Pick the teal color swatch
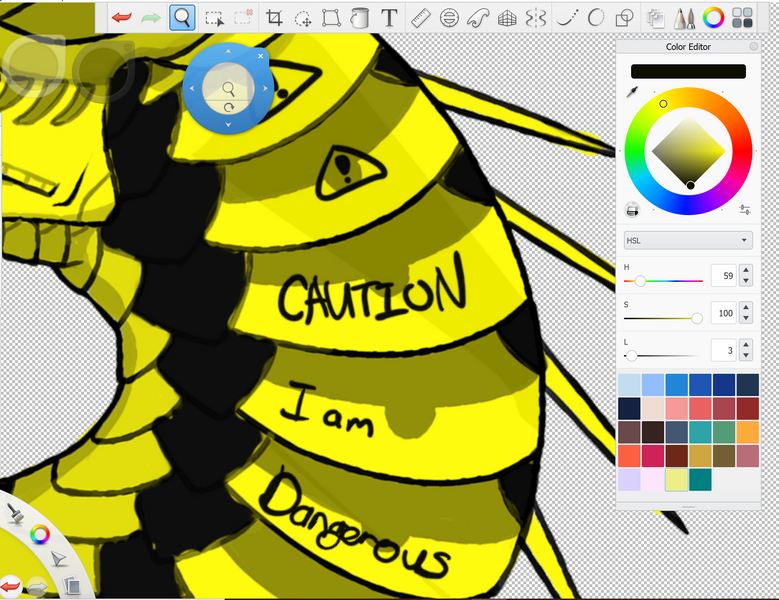This screenshot has height=600, width=779. pyautogui.click(x=699, y=480)
